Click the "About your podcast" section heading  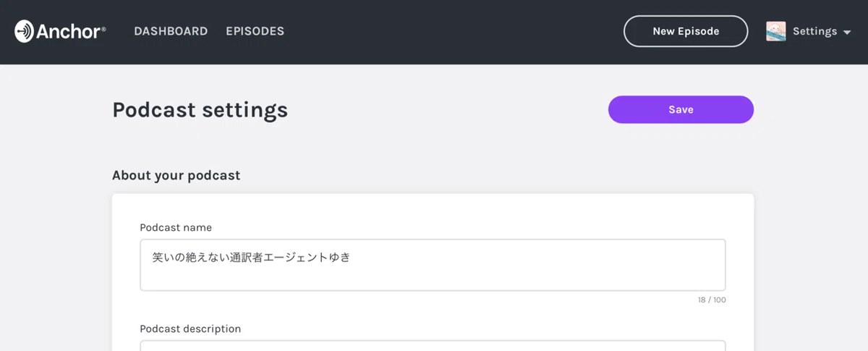[176, 175]
